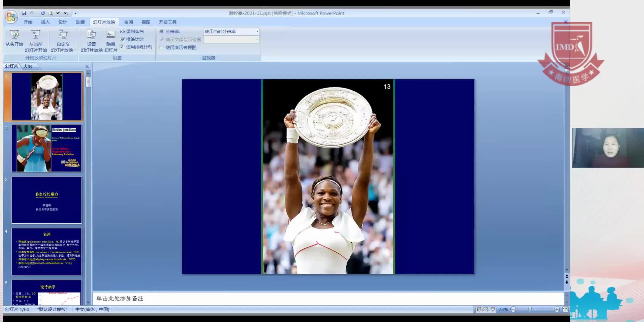Image resolution: width=644 pixels, height=322 pixels.
Task: Click Save icon in quick access toolbar
Action: (24, 13)
